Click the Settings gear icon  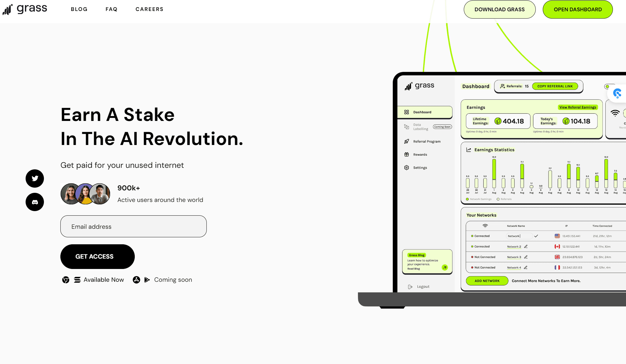click(x=406, y=167)
